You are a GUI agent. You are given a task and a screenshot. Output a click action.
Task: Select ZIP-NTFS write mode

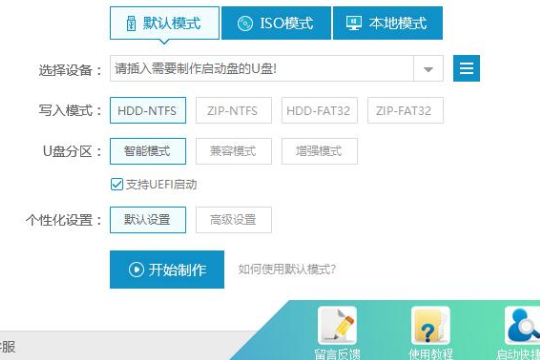coord(233,111)
